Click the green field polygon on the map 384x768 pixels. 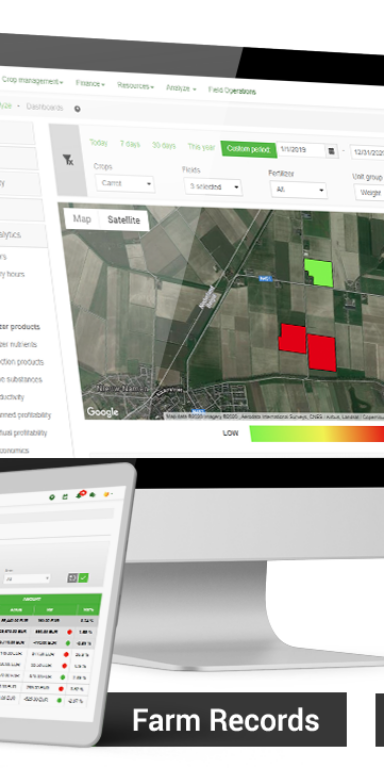[x=319, y=272]
